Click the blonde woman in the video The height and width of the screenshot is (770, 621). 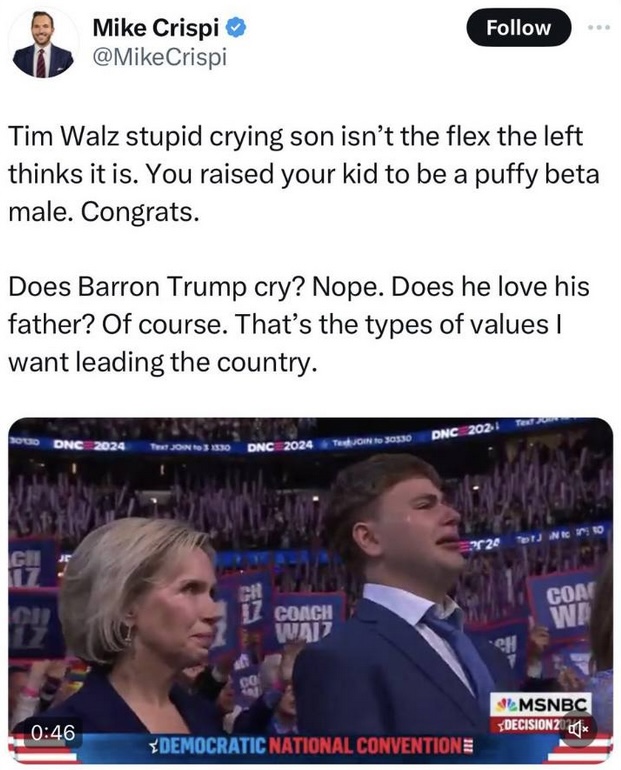pyautogui.click(x=140, y=629)
